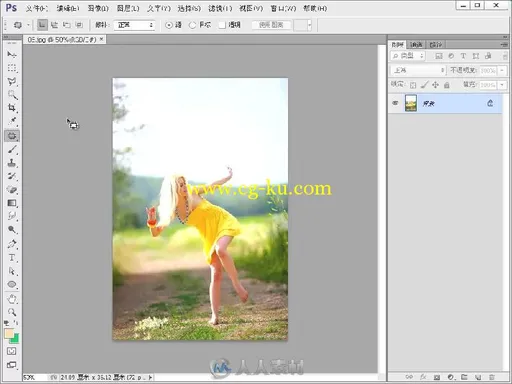Screen dimensions: 512x384
Task: Click the Link Layers icon at panel bottom
Action: pyautogui.click(x=409, y=377)
